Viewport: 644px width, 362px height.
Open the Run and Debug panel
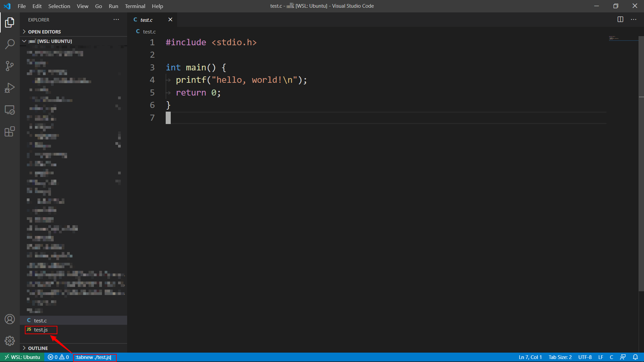[10, 87]
